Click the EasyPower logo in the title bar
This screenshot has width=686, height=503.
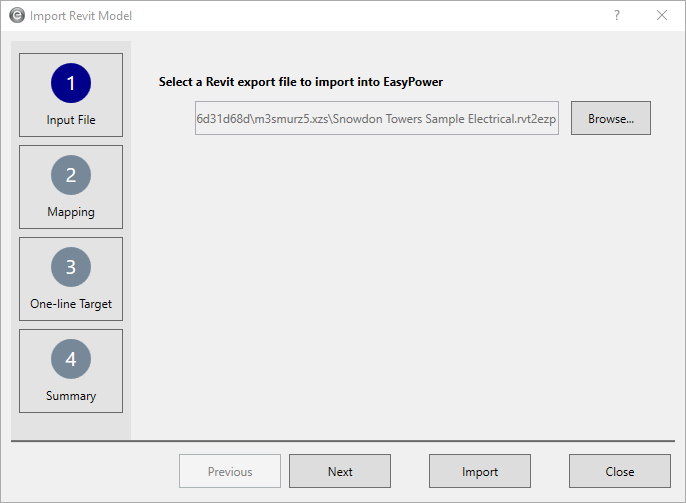point(17,16)
